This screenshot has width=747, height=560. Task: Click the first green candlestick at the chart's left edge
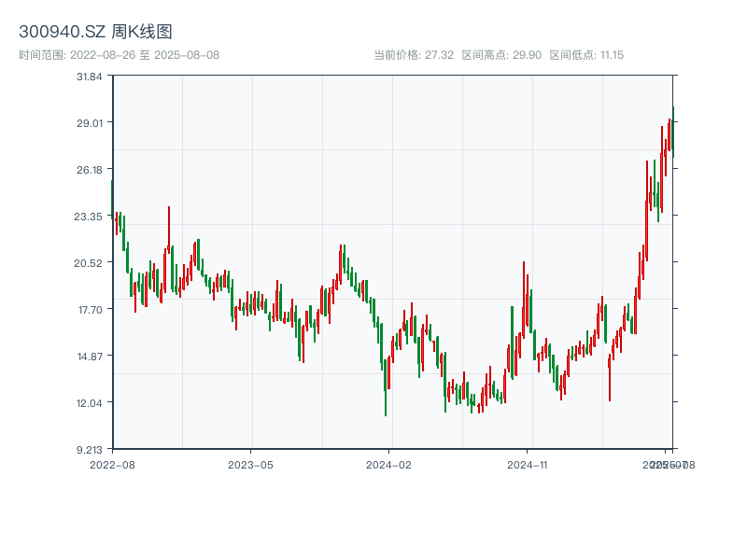pyautogui.click(x=112, y=200)
